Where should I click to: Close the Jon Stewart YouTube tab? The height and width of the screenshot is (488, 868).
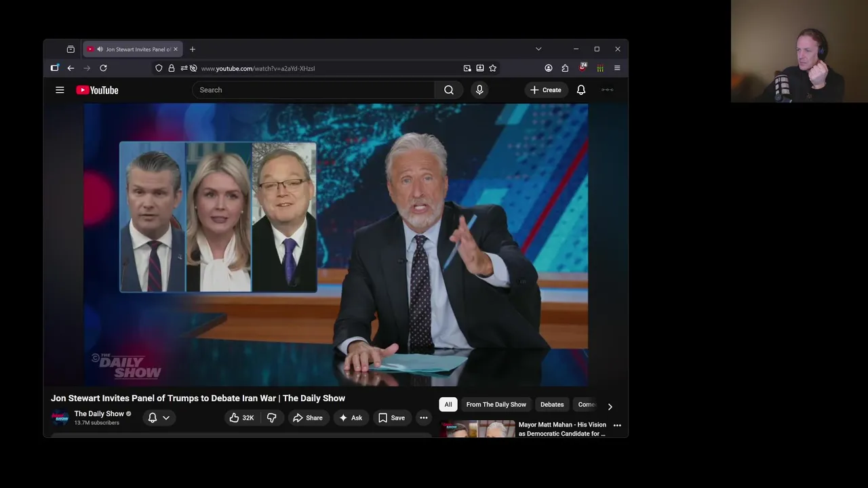coord(176,49)
